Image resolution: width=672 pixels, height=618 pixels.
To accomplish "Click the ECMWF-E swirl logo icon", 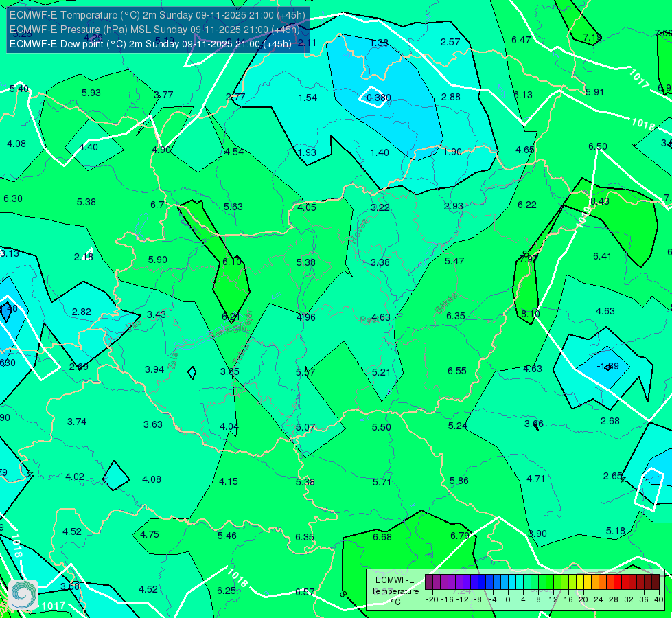I will pyautogui.click(x=23, y=595).
